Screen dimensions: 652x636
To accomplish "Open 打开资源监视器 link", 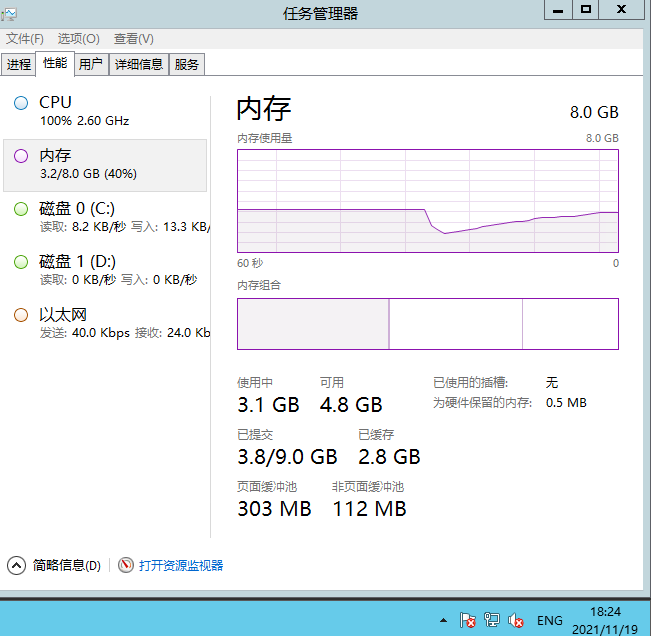I will [181, 565].
